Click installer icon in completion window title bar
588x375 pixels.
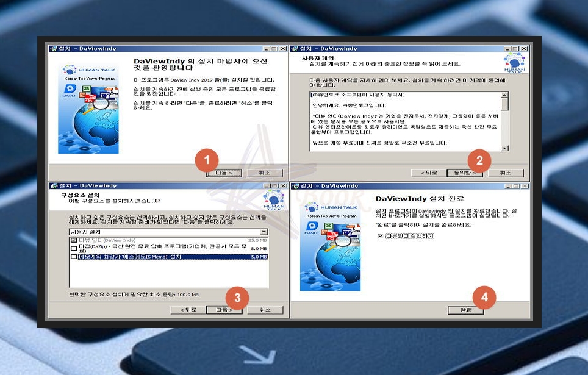[295, 186]
